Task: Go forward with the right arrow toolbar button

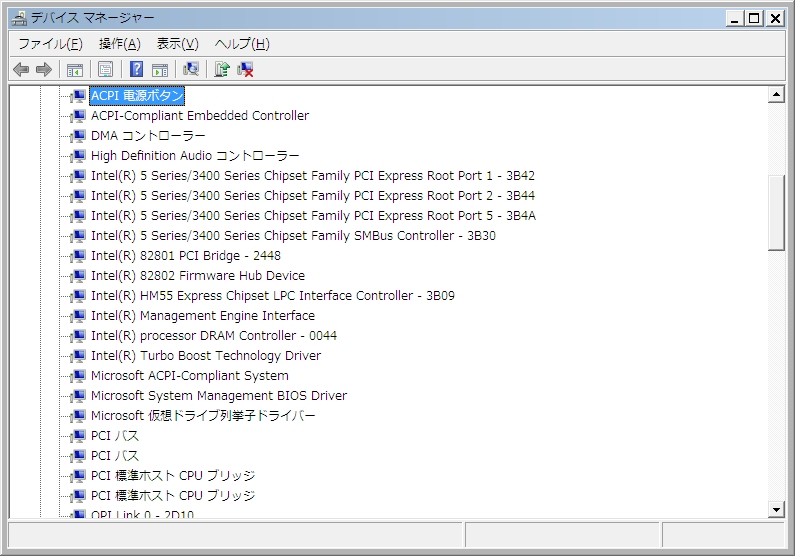Action: [x=44, y=69]
